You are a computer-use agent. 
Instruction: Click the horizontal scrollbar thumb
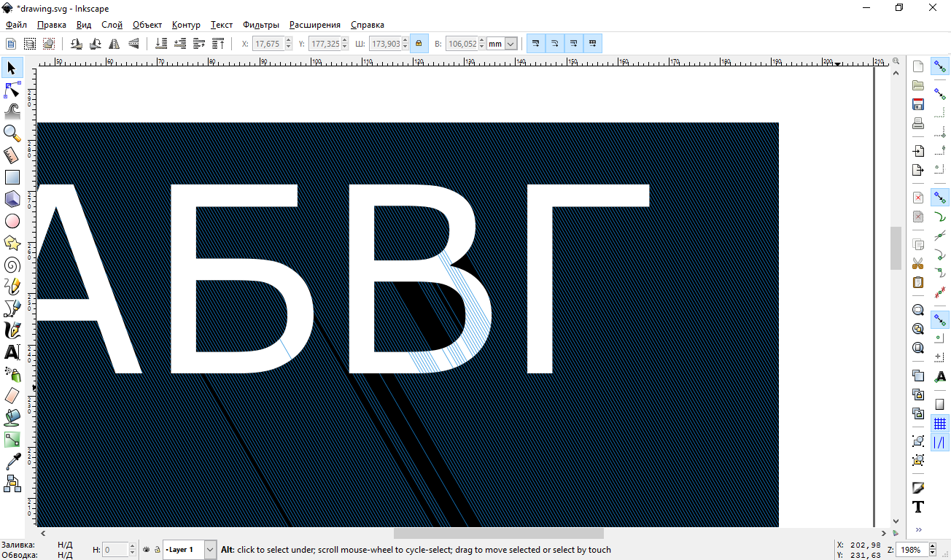point(499,534)
